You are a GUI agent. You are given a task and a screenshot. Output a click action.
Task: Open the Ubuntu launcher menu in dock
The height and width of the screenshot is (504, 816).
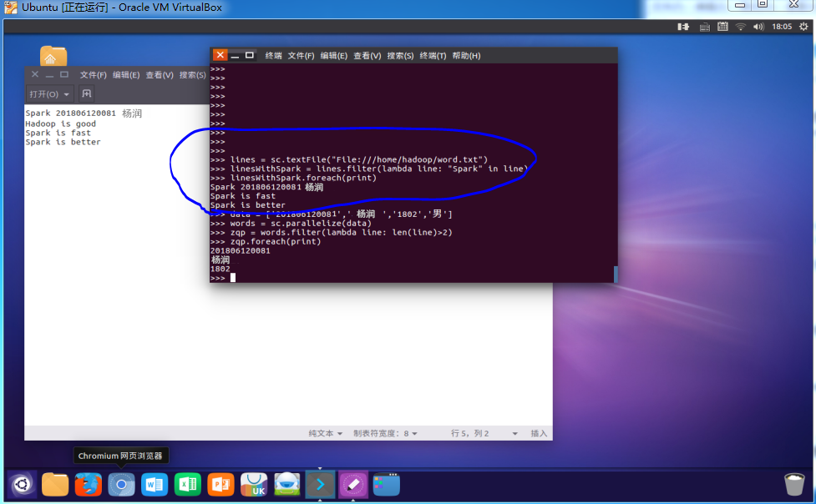(x=22, y=485)
